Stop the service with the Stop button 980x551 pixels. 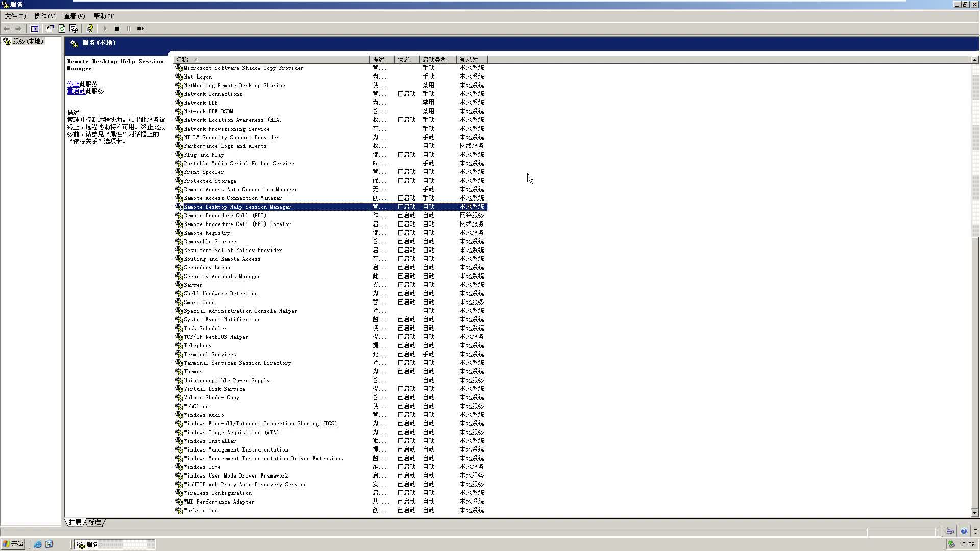(117, 29)
